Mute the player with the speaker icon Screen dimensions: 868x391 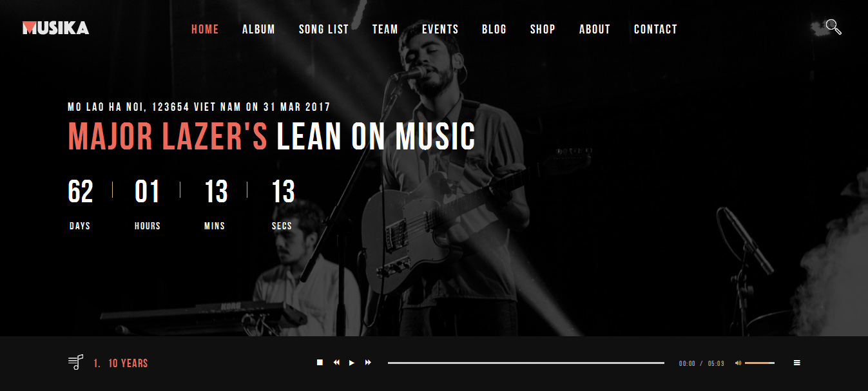(738, 363)
